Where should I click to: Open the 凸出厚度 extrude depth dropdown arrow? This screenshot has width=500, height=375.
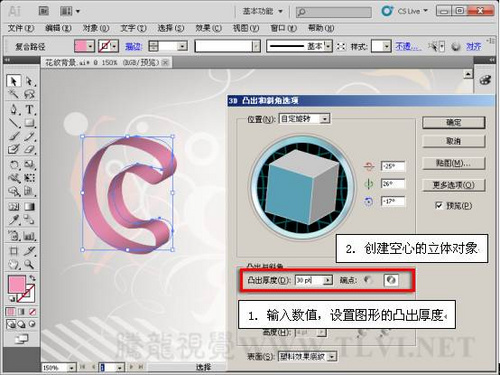click(328, 280)
